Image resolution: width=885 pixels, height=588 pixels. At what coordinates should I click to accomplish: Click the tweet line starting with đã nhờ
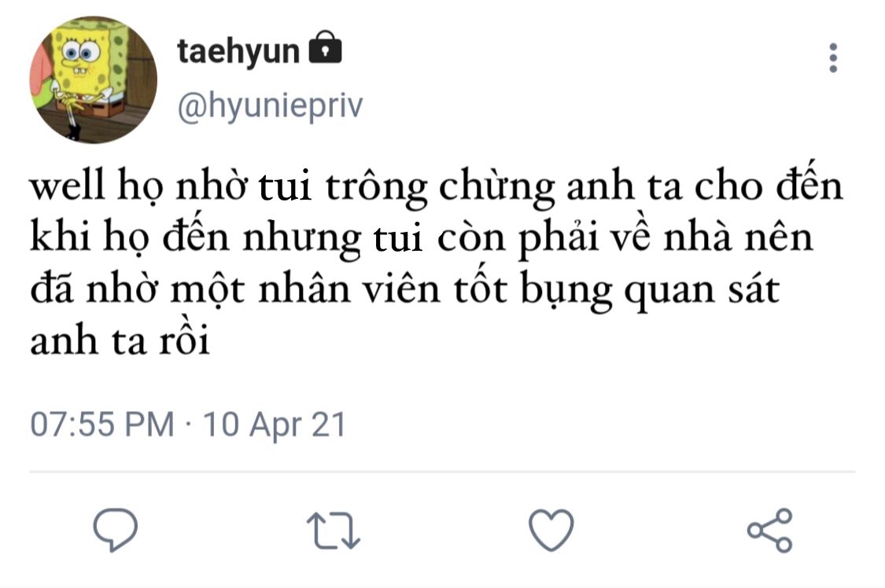(x=404, y=290)
